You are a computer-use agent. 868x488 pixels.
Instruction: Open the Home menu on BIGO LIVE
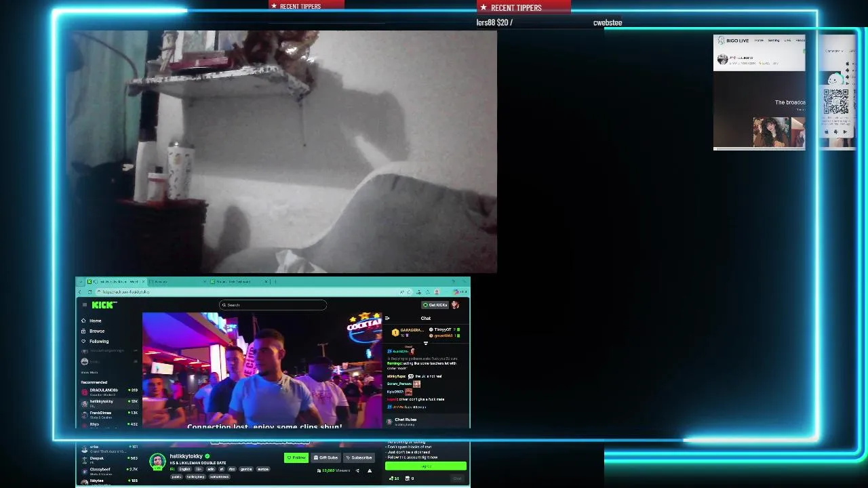point(759,41)
